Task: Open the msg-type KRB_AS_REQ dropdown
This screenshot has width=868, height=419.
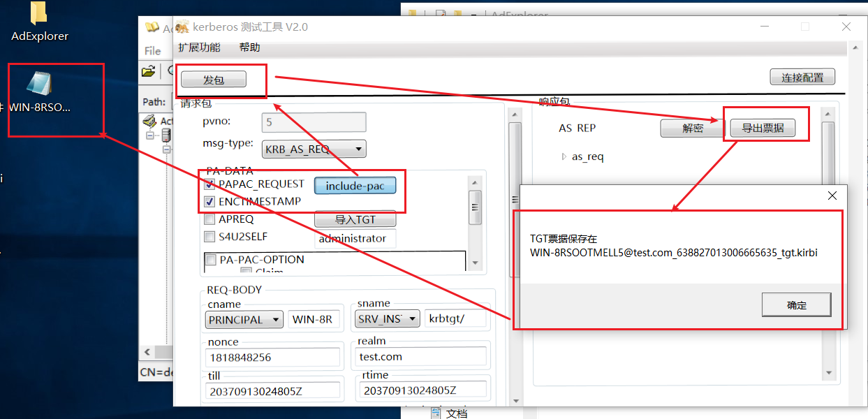Action: [x=314, y=149]
